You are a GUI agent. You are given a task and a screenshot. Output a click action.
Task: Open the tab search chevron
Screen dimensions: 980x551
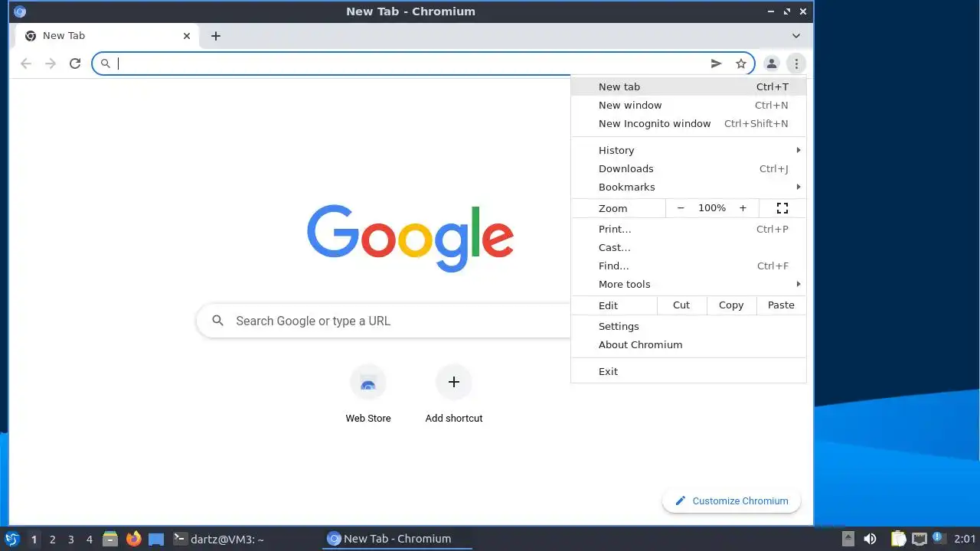tap(796, 36)
